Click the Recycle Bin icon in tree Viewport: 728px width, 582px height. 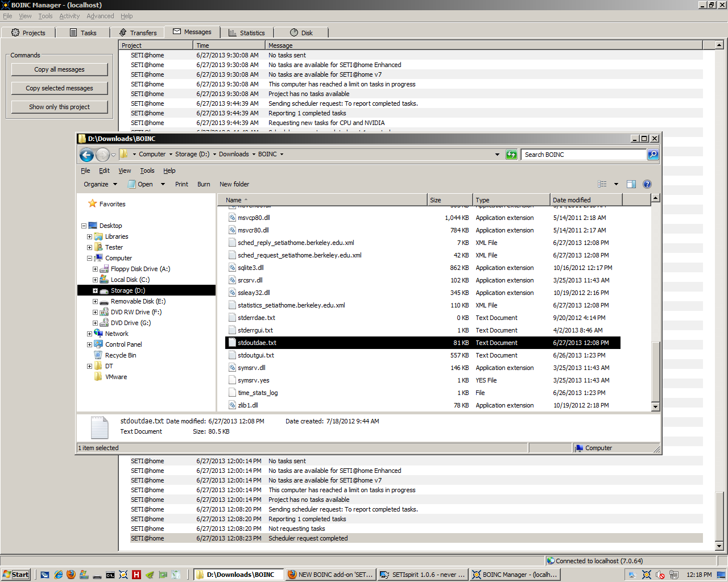click(x=98, y=355)
